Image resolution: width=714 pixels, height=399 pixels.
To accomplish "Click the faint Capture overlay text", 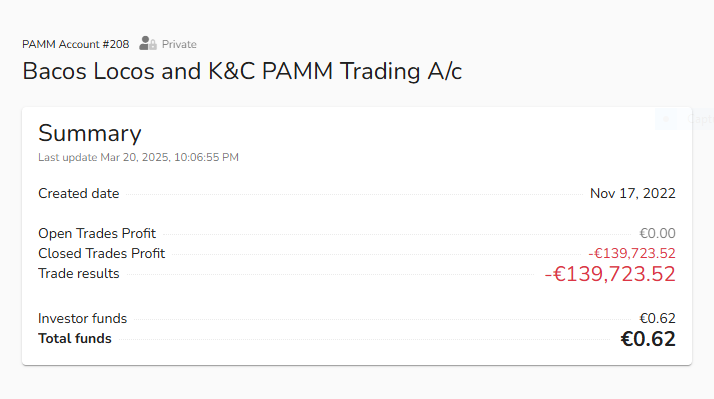I will click(x=700, y=119).
